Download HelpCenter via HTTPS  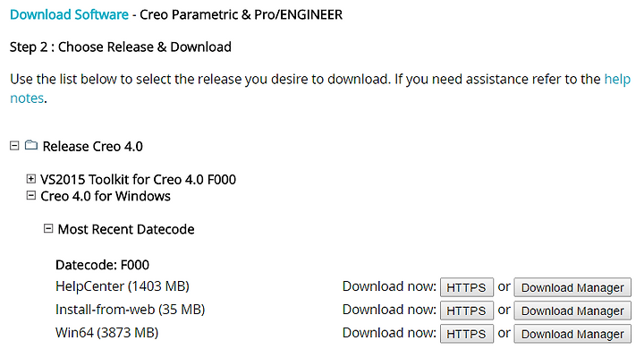click(467, 287)
